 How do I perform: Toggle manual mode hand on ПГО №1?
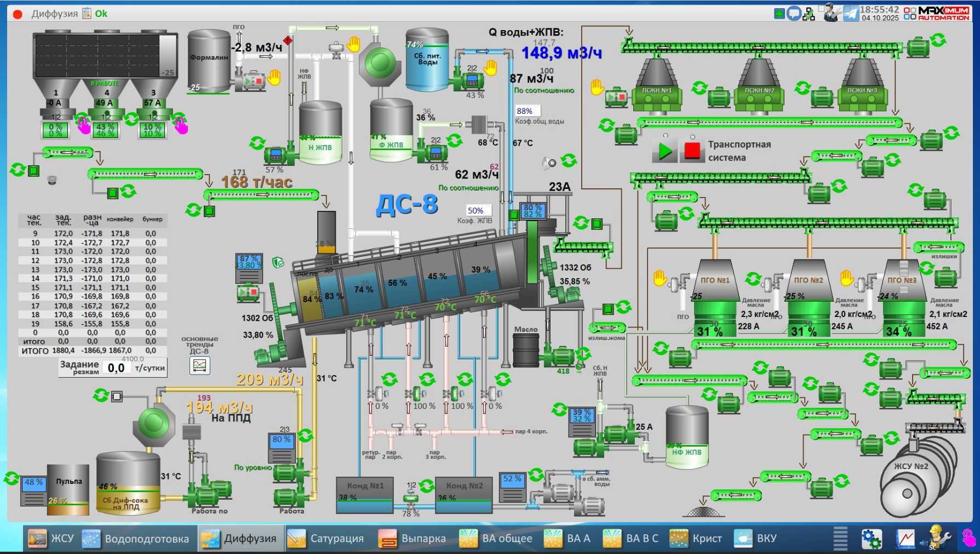(x=660, y=278)
